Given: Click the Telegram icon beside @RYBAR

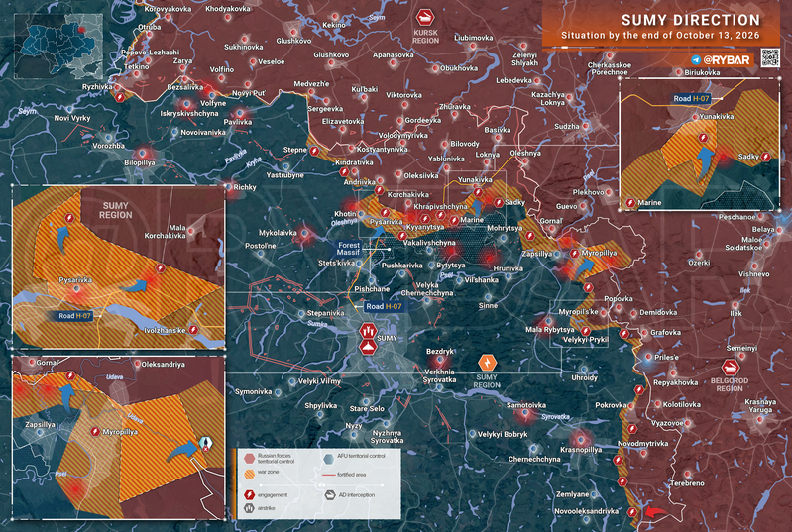Looking at the screenshot, I should click(x=696, y=60).
